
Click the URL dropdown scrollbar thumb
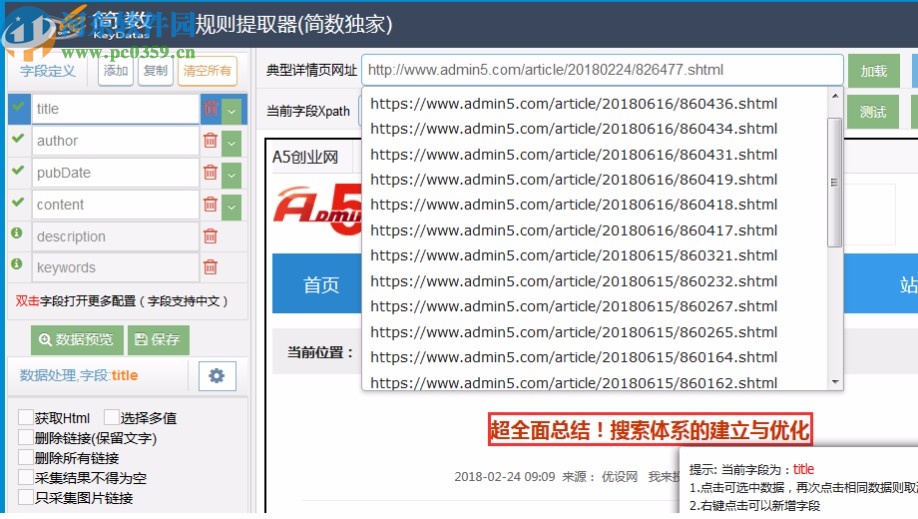835,182
